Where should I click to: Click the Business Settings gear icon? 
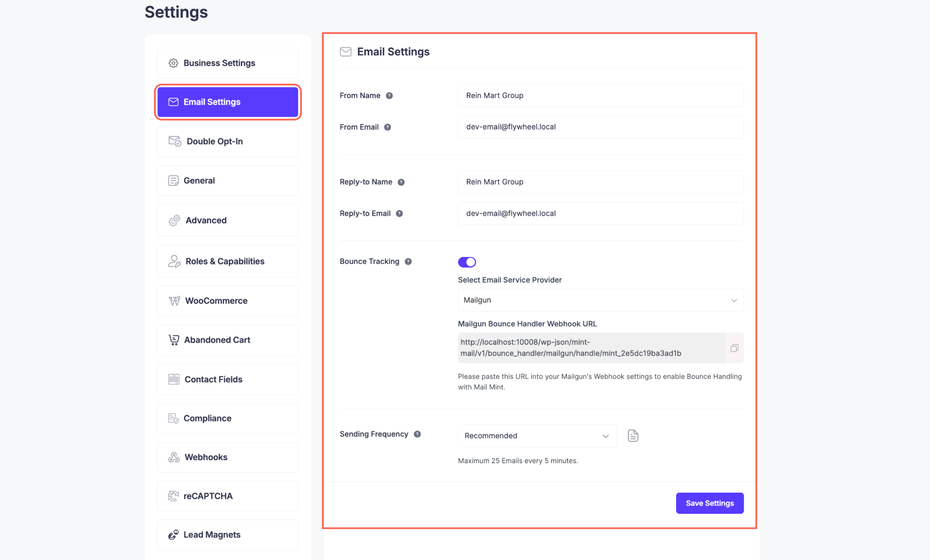tap(173, 63)
